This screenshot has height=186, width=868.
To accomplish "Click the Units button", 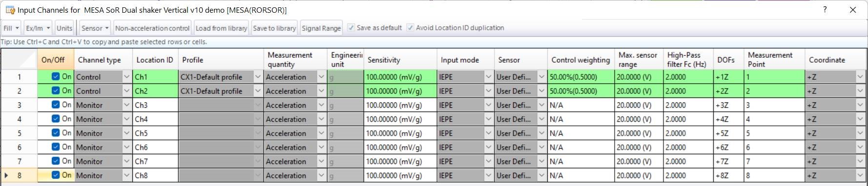I will (64, 28).
